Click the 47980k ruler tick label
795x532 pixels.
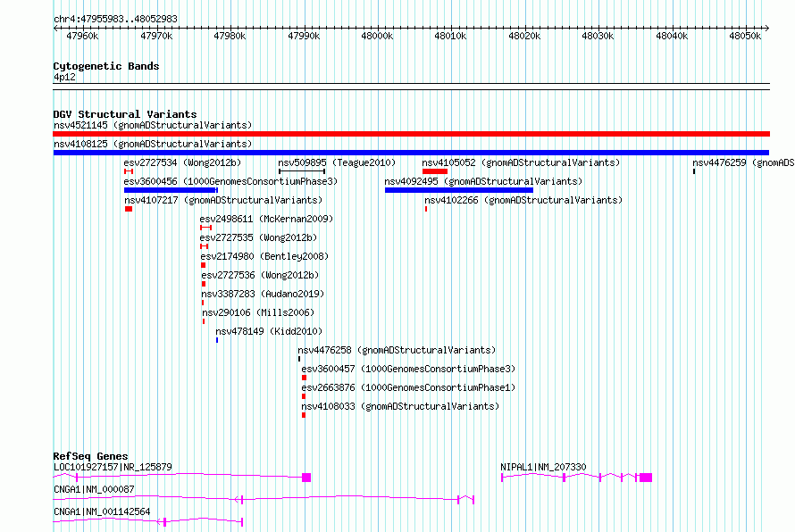click(230, 36)
